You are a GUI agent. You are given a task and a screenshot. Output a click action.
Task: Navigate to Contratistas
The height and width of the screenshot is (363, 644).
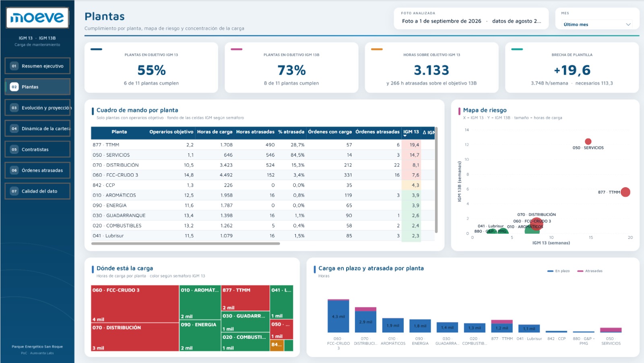37,149
